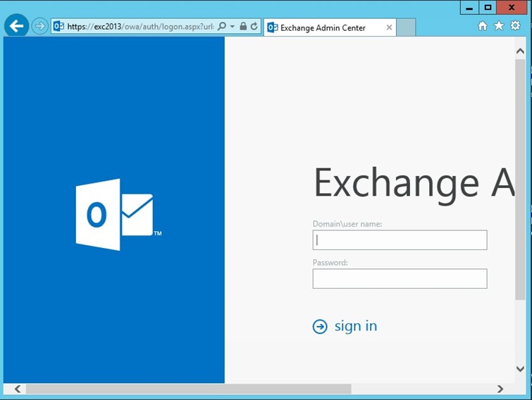Maximize the browser window
532x400 pixels.
[488, 8]
